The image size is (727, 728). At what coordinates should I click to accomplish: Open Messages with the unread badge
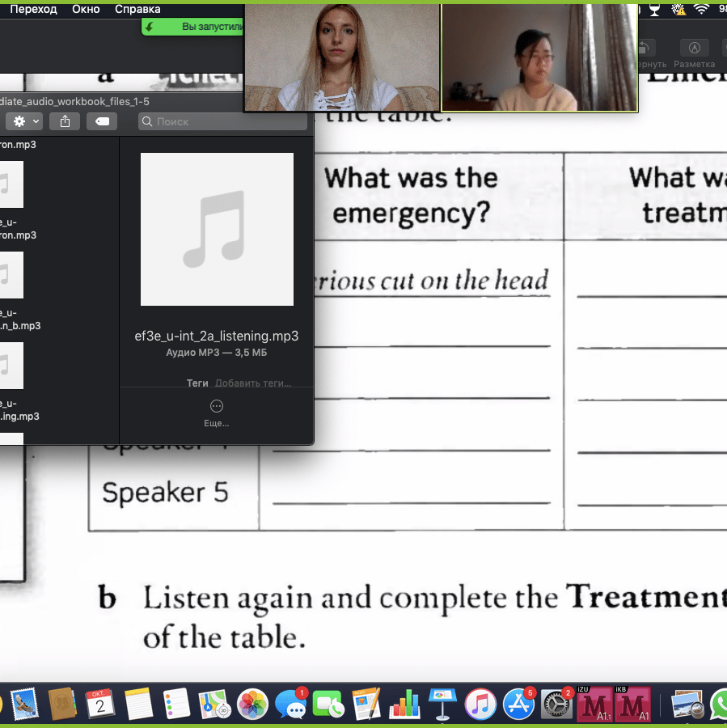[x=290, y=704]
